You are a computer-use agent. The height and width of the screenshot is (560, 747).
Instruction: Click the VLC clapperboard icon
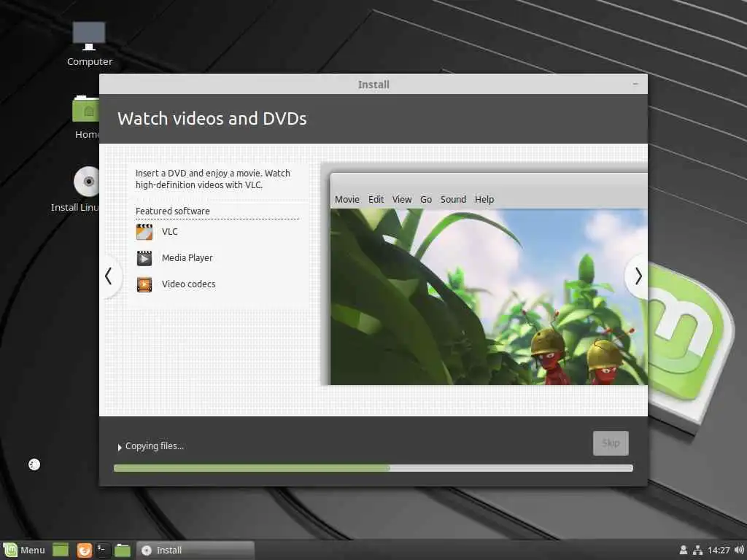click(x=144, y=232)
